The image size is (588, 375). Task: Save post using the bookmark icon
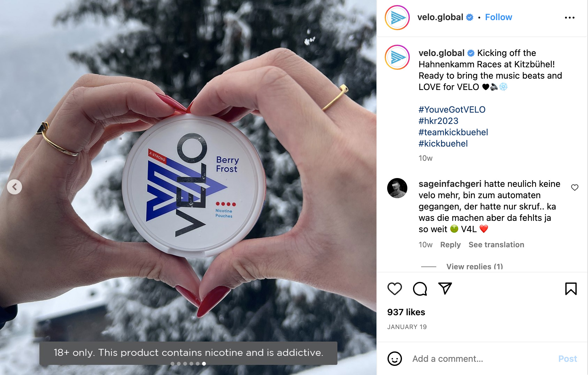coord(571,288)
